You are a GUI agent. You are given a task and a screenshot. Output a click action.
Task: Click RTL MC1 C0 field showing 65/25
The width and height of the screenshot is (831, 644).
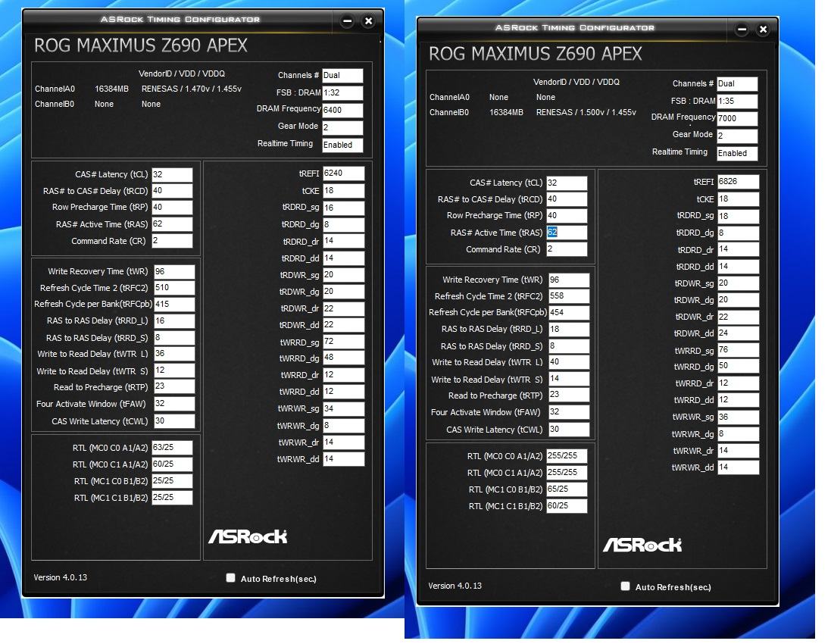(567, 489)
